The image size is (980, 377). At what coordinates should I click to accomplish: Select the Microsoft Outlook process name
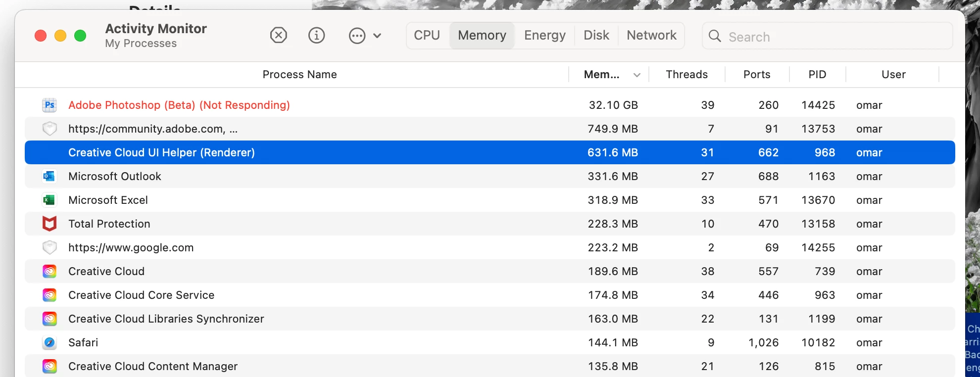click(x=115, y=177)
